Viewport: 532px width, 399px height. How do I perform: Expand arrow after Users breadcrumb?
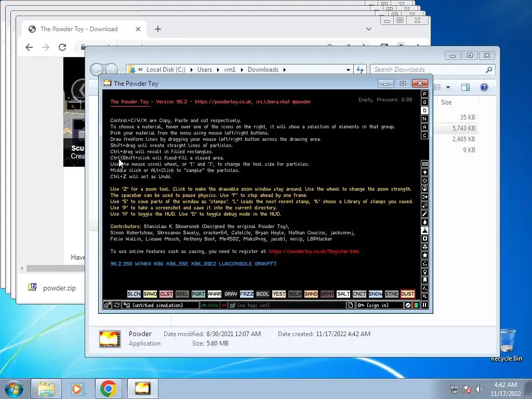click(x=218, y=70)
